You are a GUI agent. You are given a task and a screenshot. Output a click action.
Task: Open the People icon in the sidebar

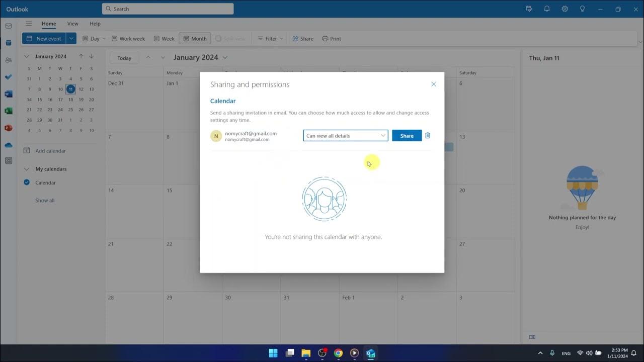[x=8, y=60]
